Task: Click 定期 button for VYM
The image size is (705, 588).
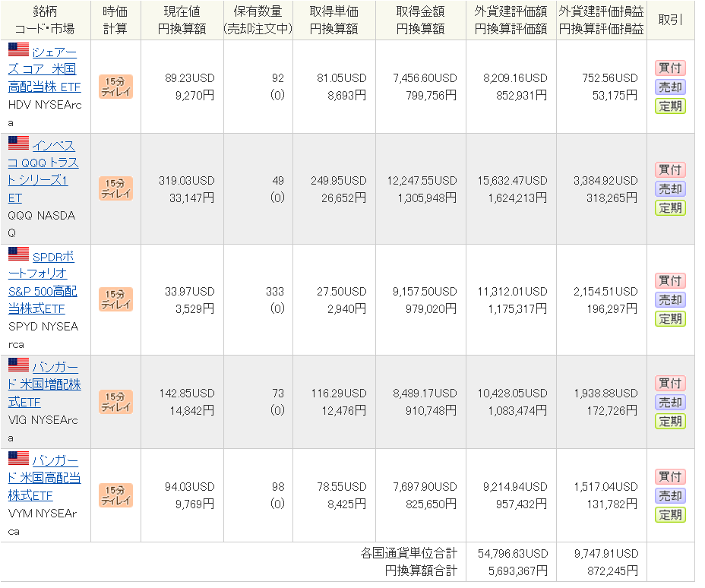Action: pyautogui.click(x=670, y=515)
